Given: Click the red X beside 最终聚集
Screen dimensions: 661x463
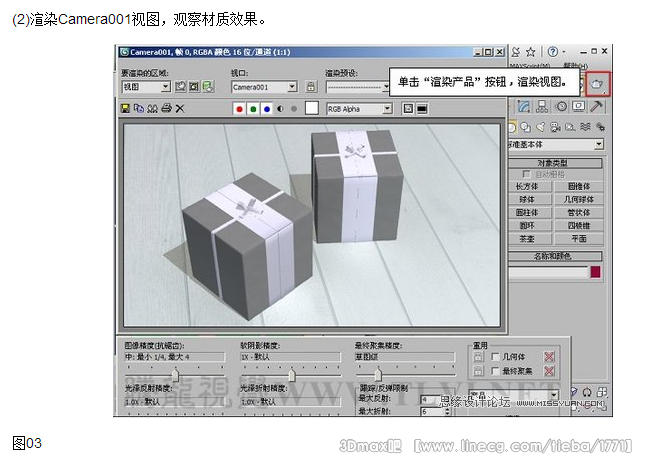Looking at the screenshot, I should [548, 371].
